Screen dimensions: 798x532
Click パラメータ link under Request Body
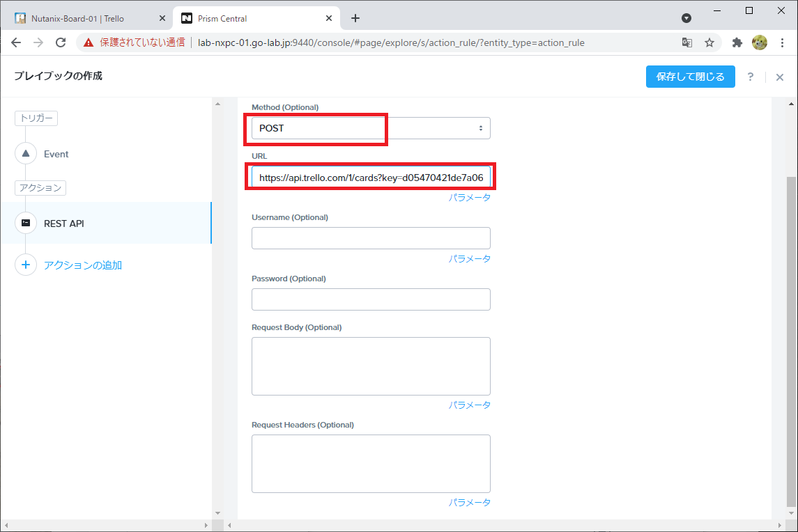pyautogui.click(x=469, y=405)
